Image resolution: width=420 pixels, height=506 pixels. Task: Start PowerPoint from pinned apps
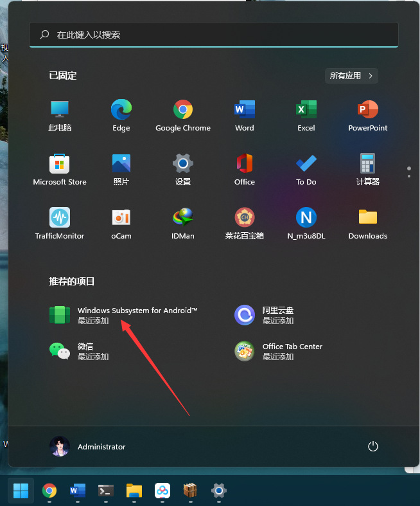(368, 116)
